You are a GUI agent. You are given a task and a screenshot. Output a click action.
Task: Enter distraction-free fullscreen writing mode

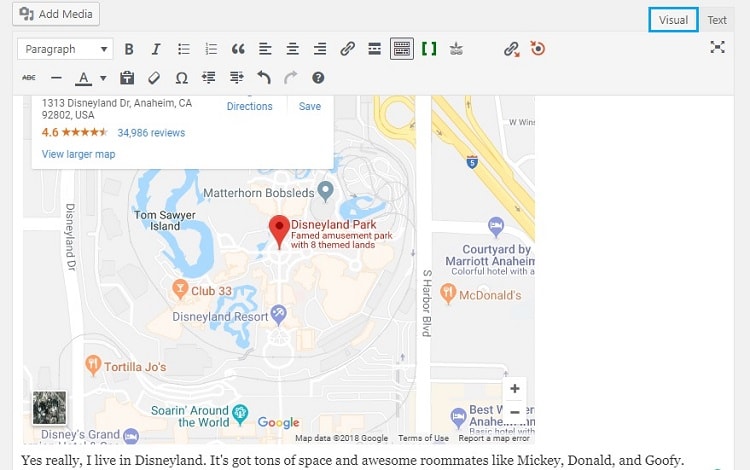717,47
